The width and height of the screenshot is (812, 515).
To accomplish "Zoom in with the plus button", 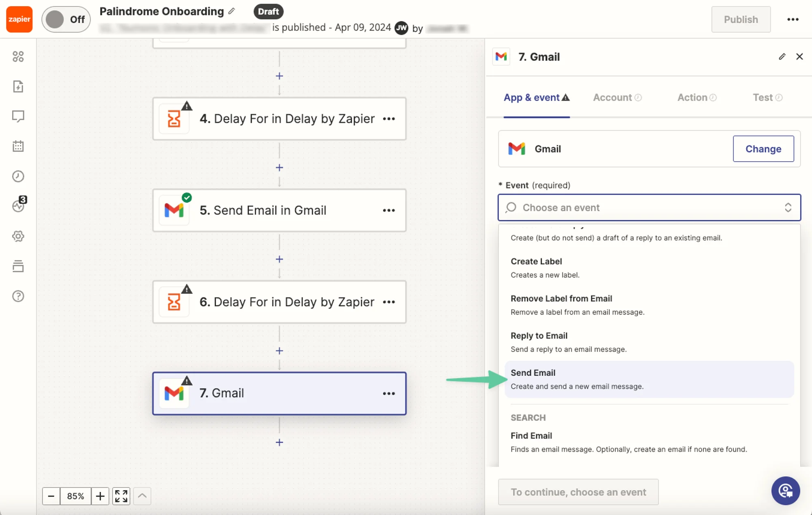I will 100,496.
